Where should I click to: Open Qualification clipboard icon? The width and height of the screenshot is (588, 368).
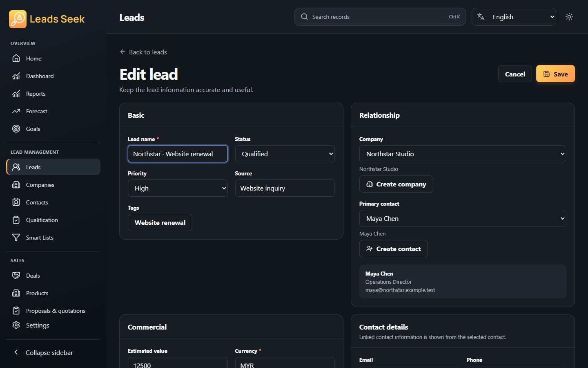(16, 220)
